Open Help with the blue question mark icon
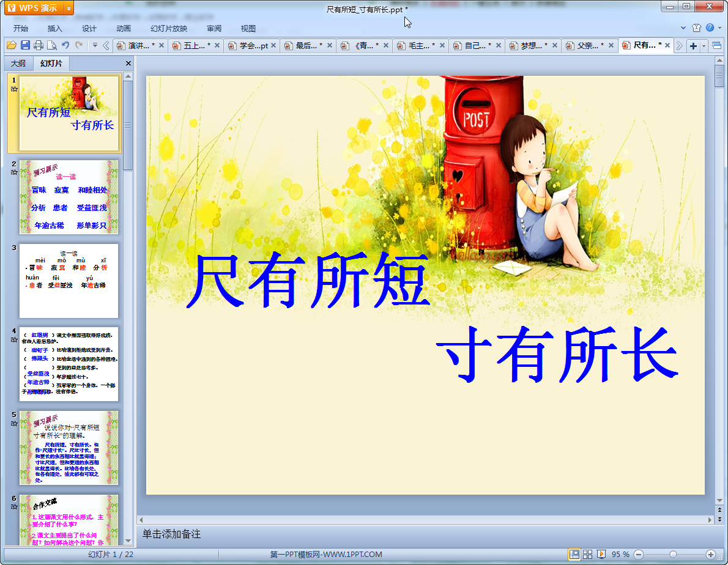 tap(710, 28)
